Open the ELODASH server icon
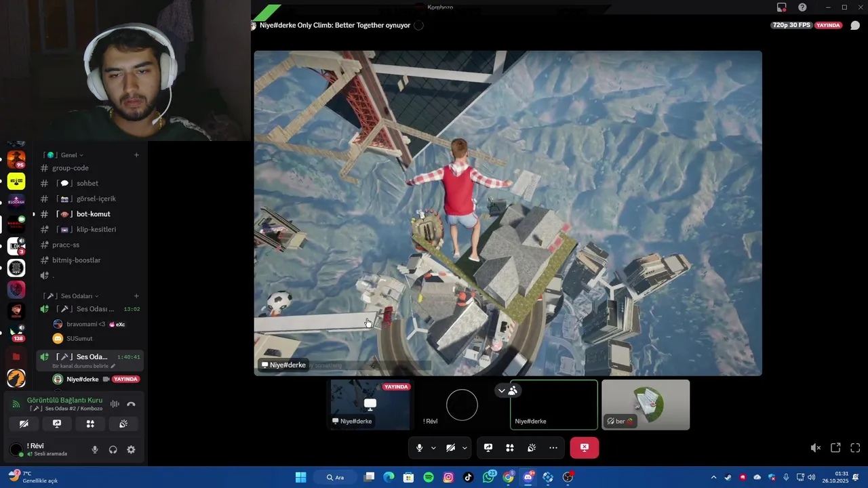 pyautogui.click(x=16, y=202)
